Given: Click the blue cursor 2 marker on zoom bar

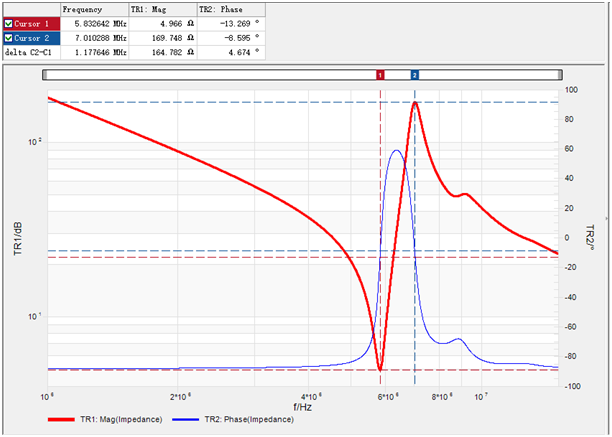Looking at the screenshot, I should pyautogui.click(x=415, y=75).
